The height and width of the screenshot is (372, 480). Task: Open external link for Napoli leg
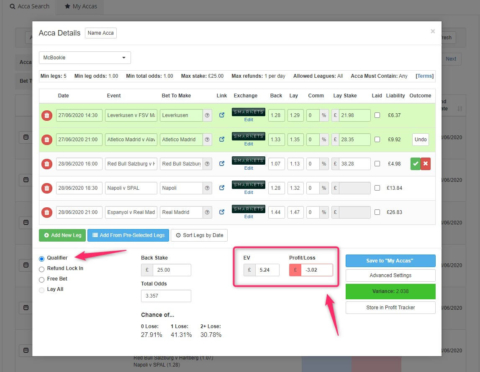tap(222, 188)
